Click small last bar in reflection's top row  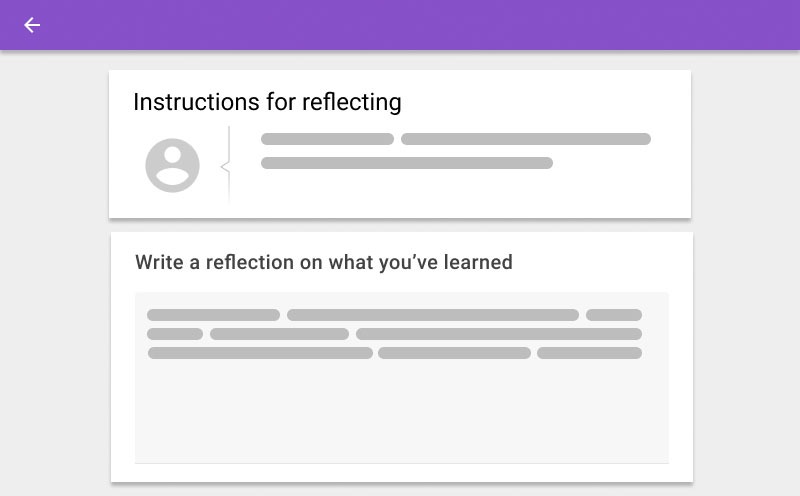tap(614, 315)
